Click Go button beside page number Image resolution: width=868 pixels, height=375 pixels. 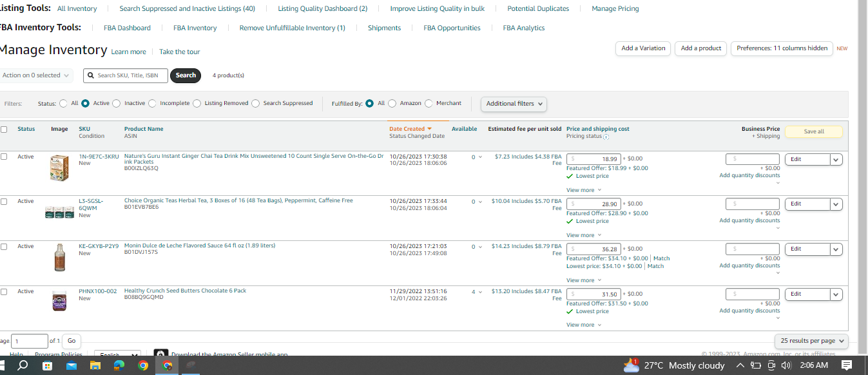[x=72, y=341]
